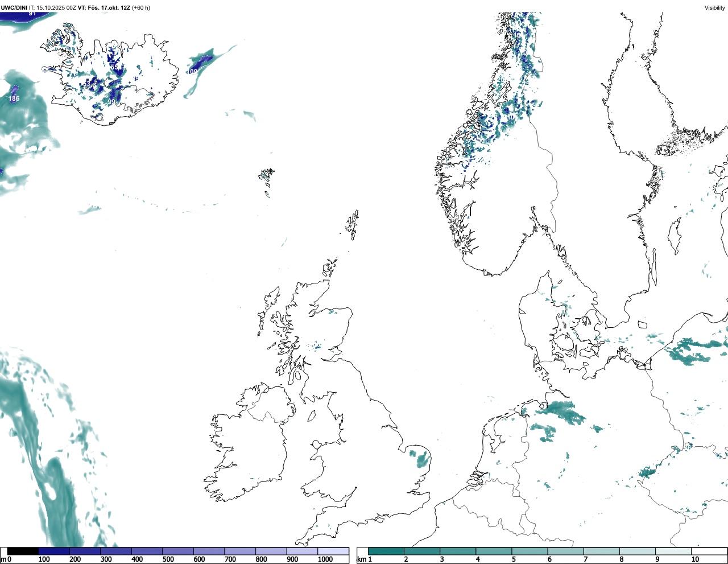Select the 800–900 m legend swatch

pos(271,551)
